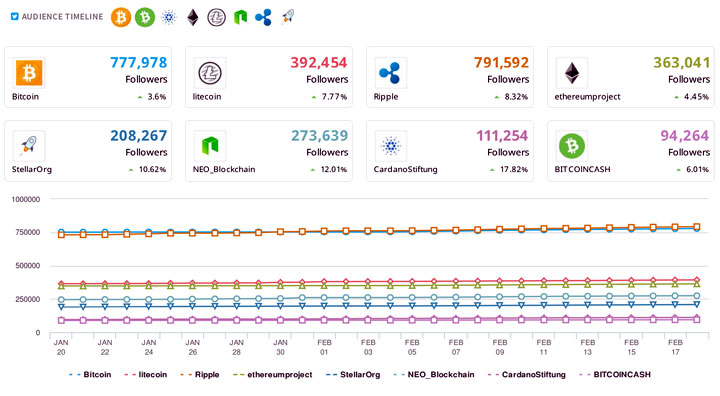Toggle NEO_Blockchain legend entry
Screen dimensions: 720x396
click(433, 374)
